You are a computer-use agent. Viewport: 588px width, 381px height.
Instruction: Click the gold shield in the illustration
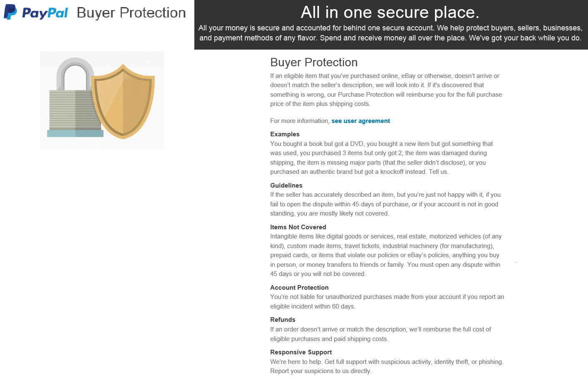point(123,101)
